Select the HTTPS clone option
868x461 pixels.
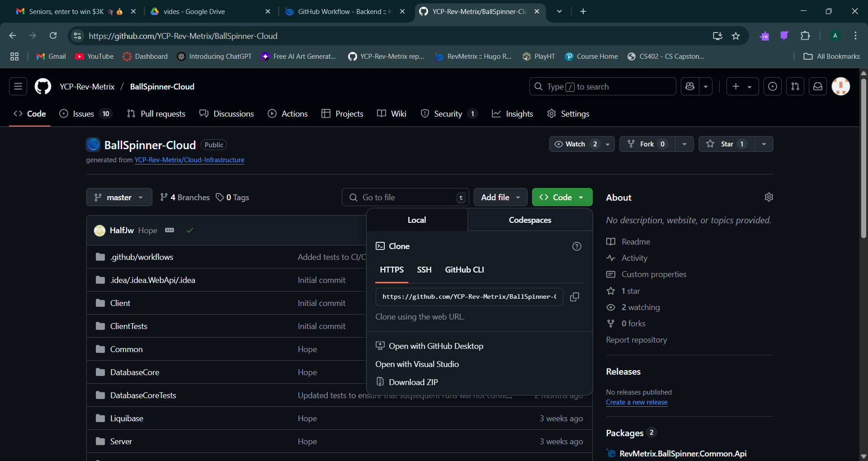[x=392, y=270]
